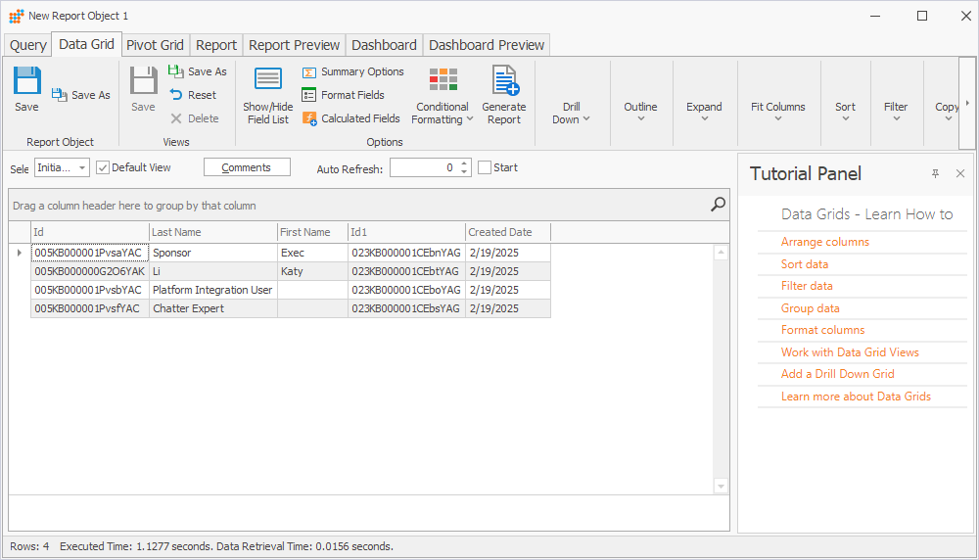Open Sort data tutorial link
979x560 pixels.
point(804,264)
